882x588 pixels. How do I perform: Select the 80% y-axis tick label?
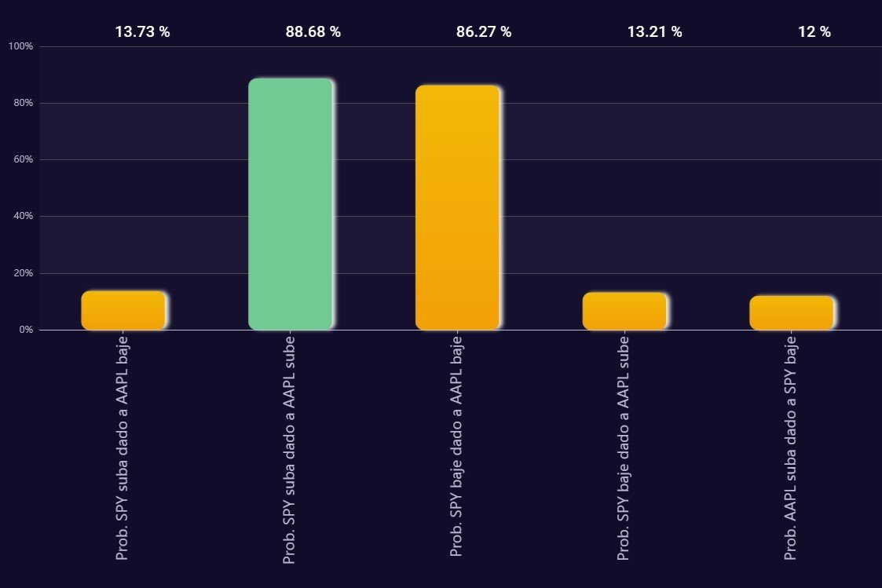[22, 103]
